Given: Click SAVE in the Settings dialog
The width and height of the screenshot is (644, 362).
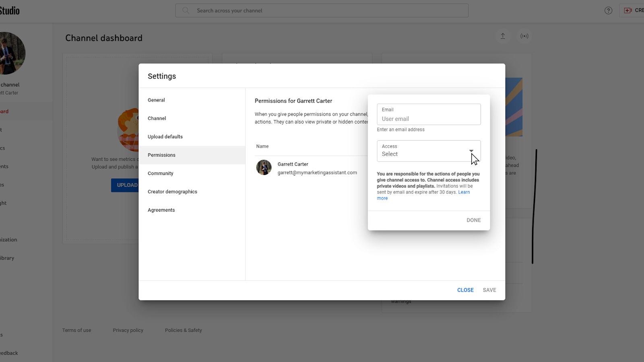Looking at the screenshot, I should [x=489, y=290].
